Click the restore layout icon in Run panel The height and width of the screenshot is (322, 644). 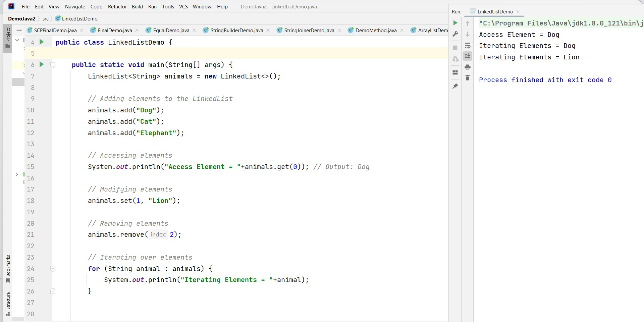pyautogui.click(x=455, y=72)
